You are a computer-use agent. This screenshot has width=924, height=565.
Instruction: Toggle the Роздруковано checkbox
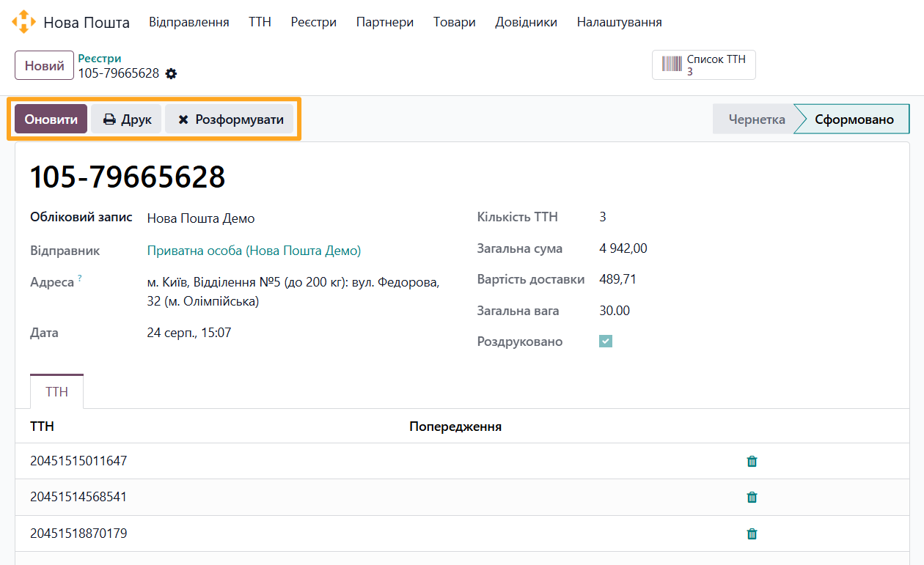pyautogui.click(x=606, y=341)
